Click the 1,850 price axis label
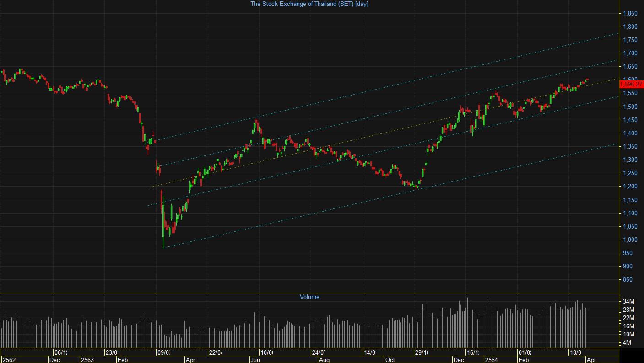The width and height of the screenshot is (644, 363). tap(630, 14)
